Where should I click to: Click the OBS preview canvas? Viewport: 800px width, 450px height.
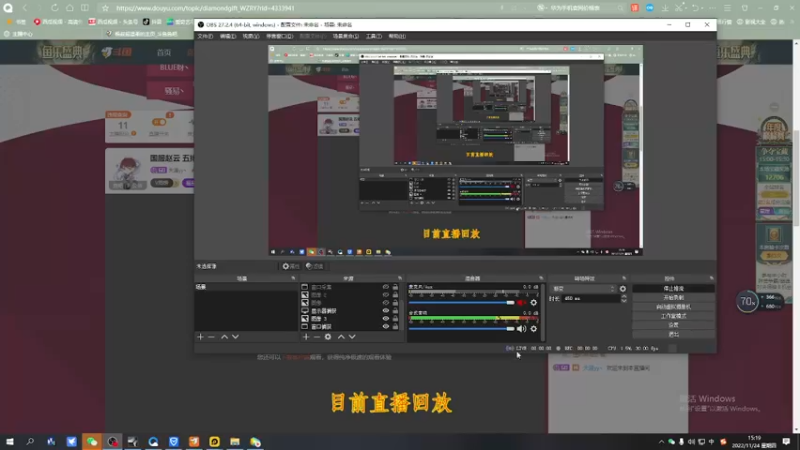456,151
